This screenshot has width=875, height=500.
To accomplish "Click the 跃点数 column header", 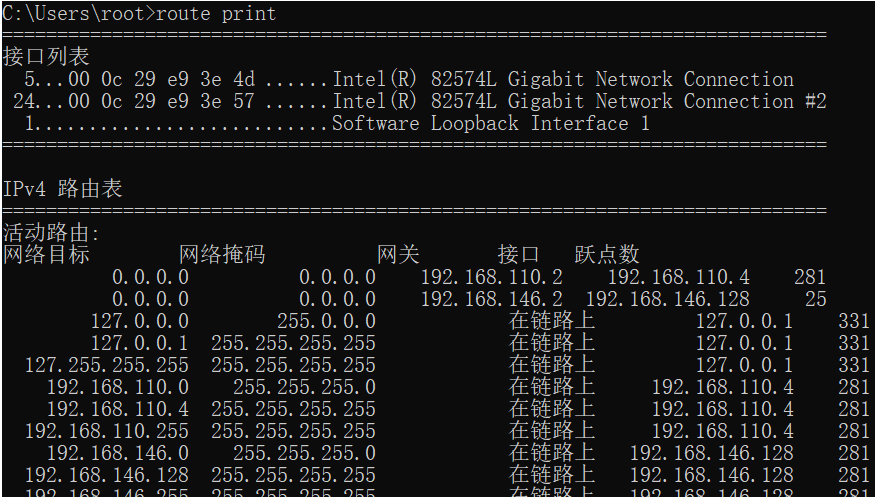I will coord(607,254).
